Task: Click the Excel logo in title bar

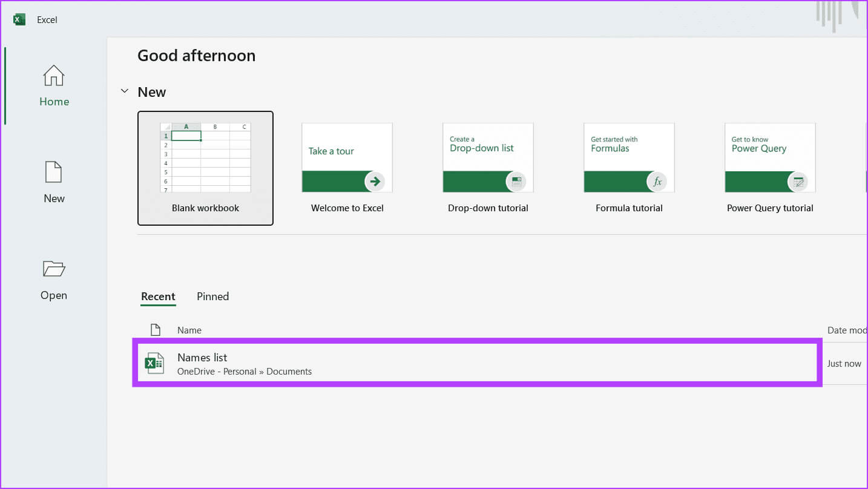Action: [19, 19]
